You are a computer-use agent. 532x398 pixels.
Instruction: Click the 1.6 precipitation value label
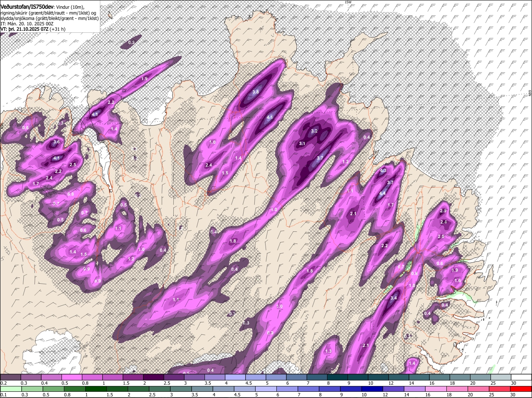coord(458,281)
